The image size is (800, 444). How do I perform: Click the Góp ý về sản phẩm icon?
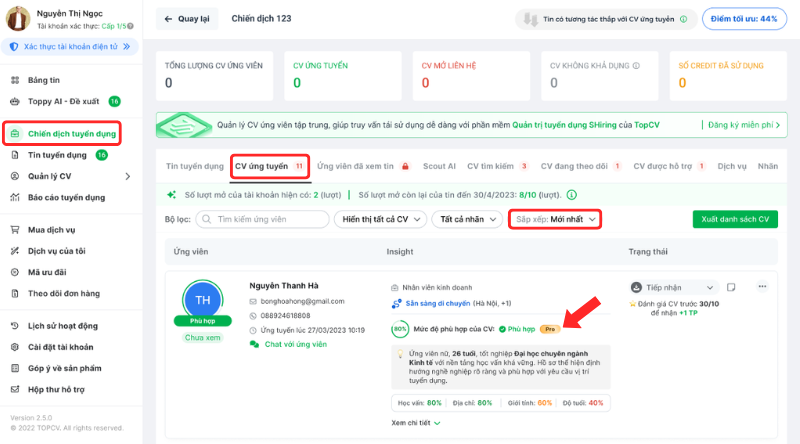tap(15, 368)
